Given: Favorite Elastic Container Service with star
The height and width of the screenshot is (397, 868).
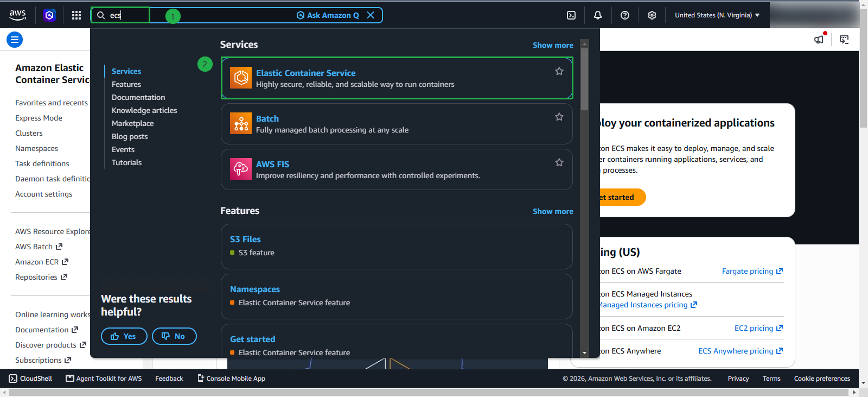Looking at the screenshot, I should click(559, 71).
